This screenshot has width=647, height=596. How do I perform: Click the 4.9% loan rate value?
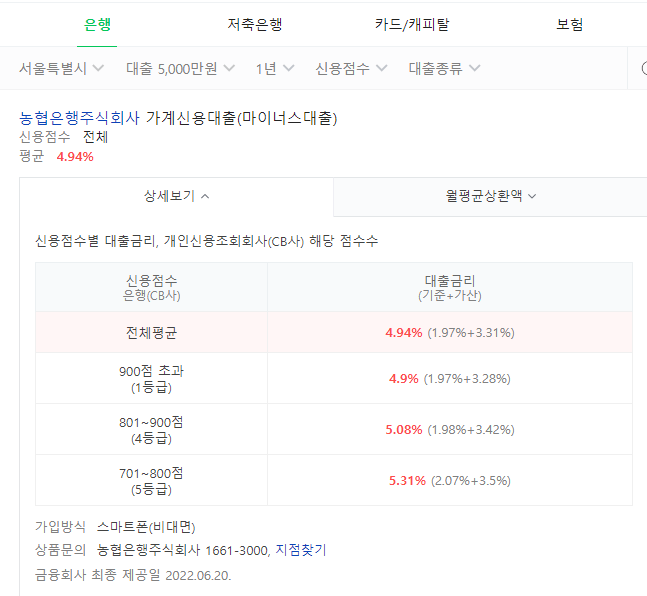pyautogui.click(x=404, y=378)
